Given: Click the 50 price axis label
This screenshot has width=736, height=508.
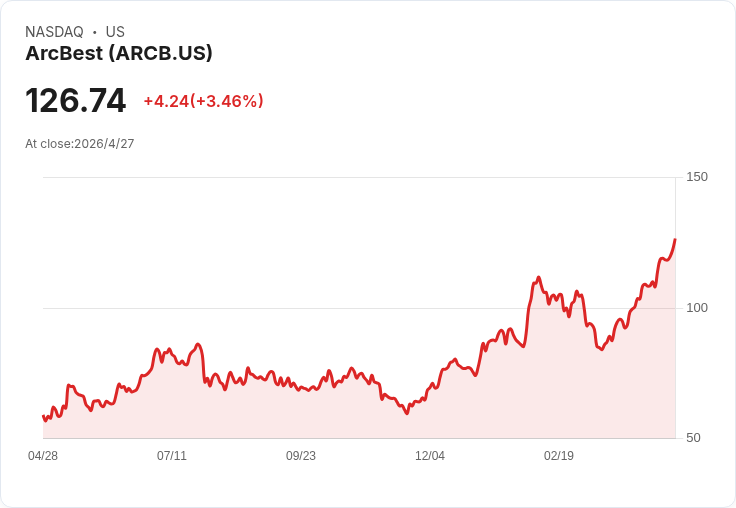Looking at the screenshot, I should click(693, 438).
